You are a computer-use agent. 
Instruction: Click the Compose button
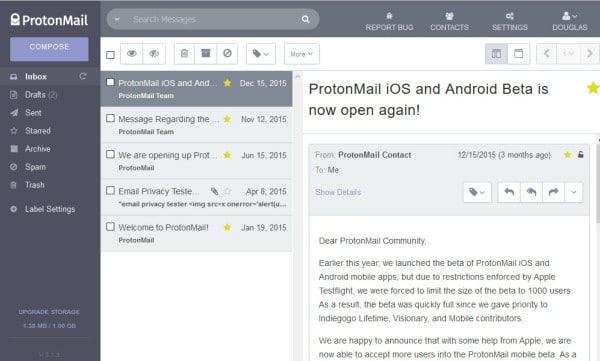(x=49, y=49)
